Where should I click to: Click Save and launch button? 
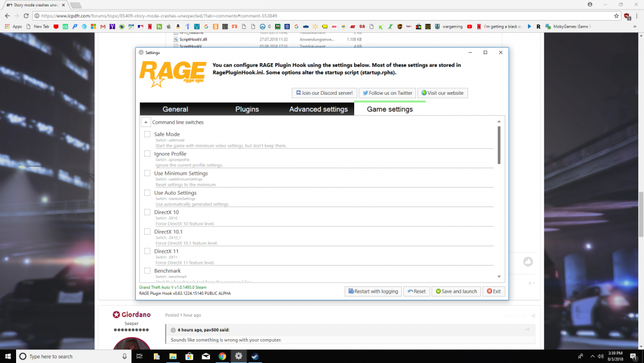tap(456, 291)
